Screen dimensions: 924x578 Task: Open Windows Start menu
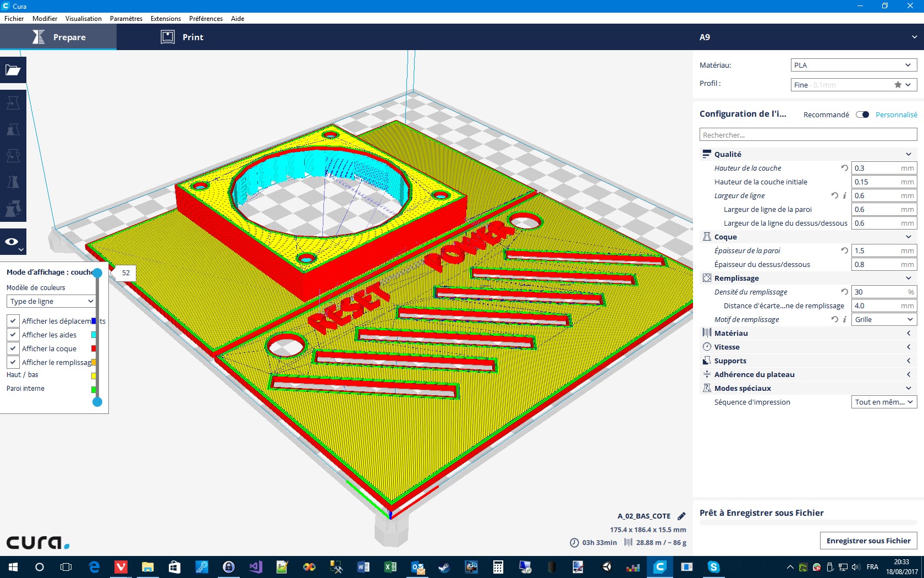coord(13,567)
